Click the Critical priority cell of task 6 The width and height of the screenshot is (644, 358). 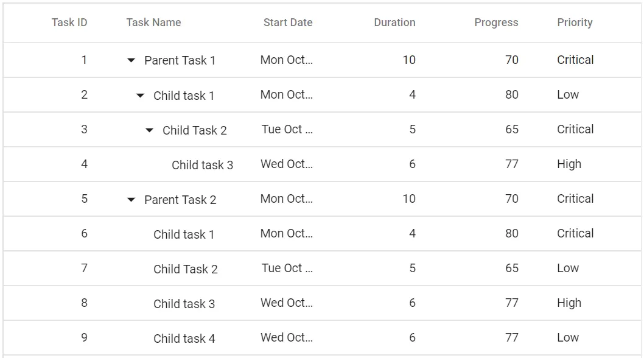click(x=575, y=233)
